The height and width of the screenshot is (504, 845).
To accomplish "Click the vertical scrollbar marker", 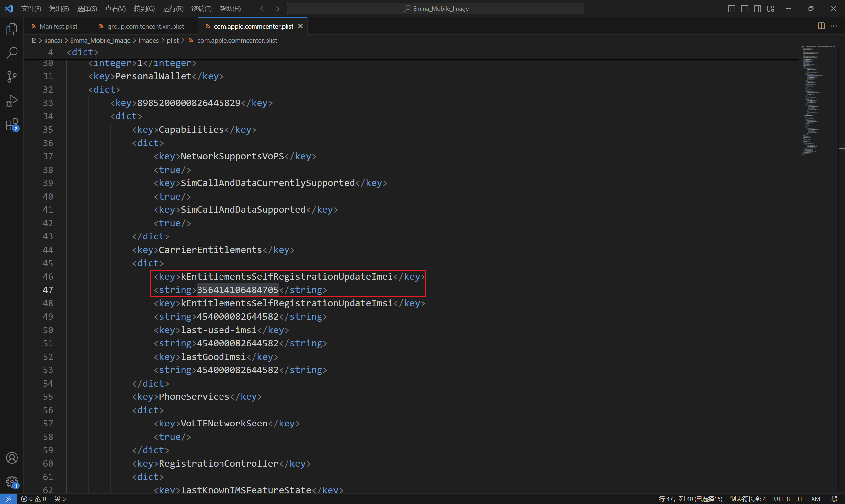I will pyautogui.click(x=841, y=148).
